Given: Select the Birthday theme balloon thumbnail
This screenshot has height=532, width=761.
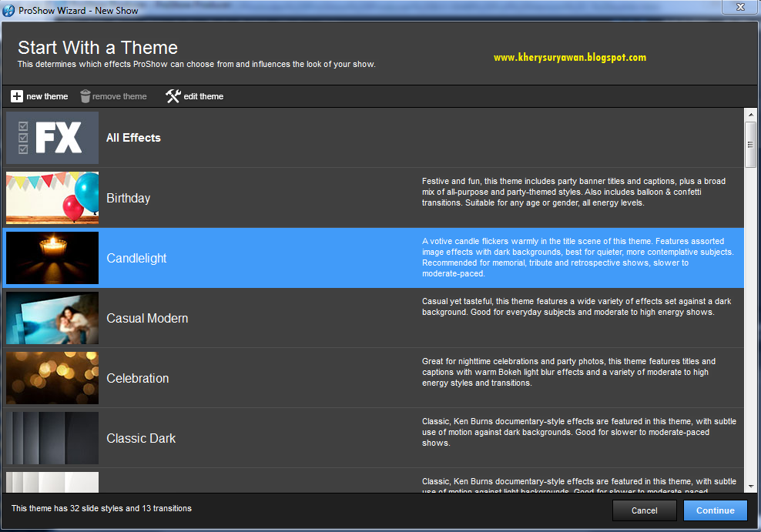Looking at the screenshot, I should point(52,198).
